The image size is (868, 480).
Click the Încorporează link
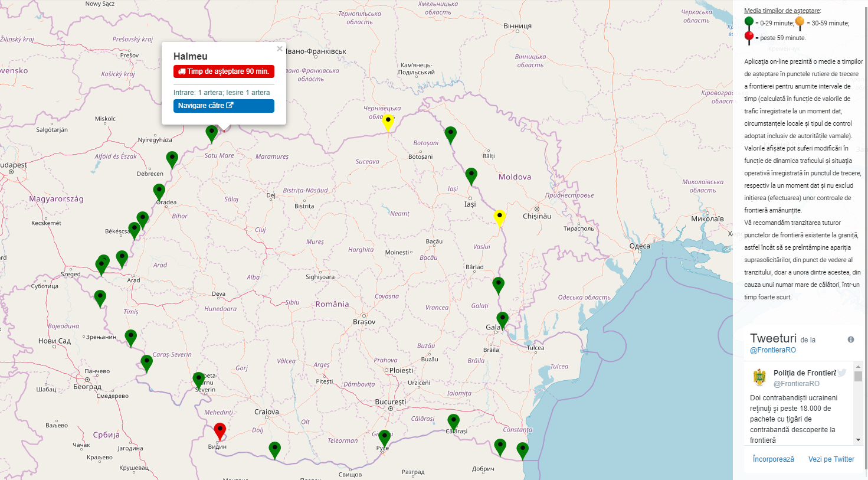[x=773, y=459]
